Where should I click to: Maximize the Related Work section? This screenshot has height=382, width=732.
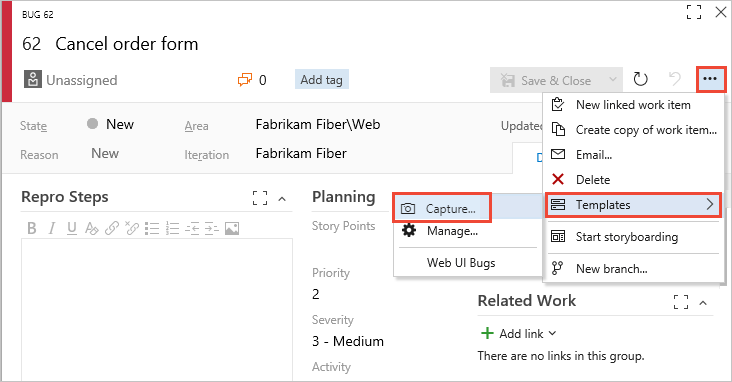pyautogui.click(x=681, y=302)
